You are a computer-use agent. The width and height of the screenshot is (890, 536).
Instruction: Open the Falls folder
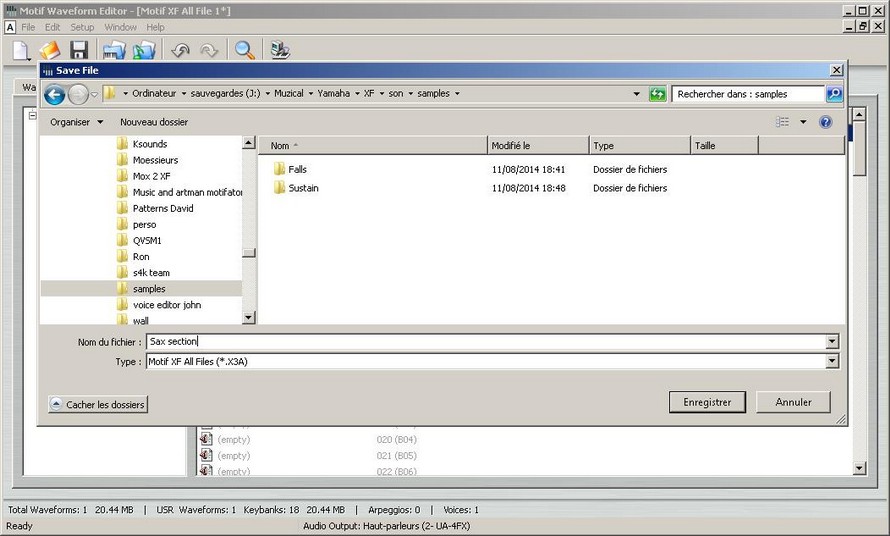297,169
